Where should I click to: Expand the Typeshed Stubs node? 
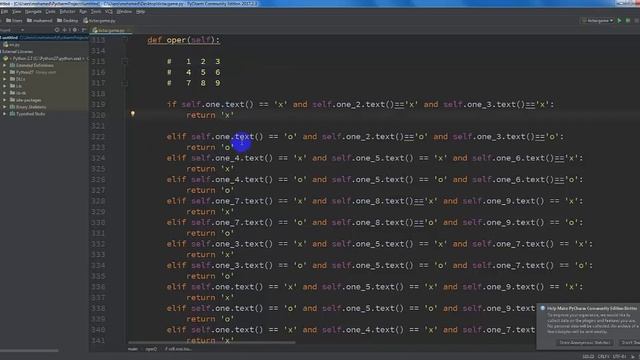coord(5,114)
